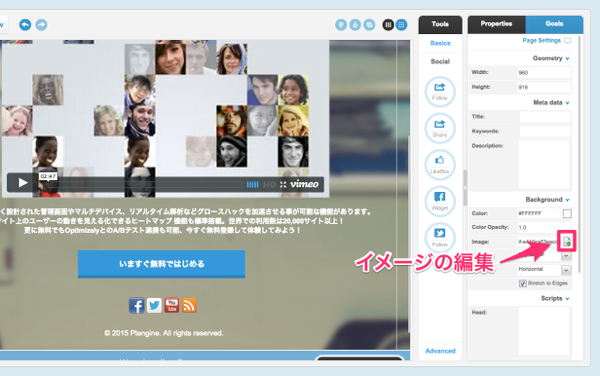Open the Tools panel tab
Image resolution: width=600 pixels, height=376 pixels.
coord(440,24)
